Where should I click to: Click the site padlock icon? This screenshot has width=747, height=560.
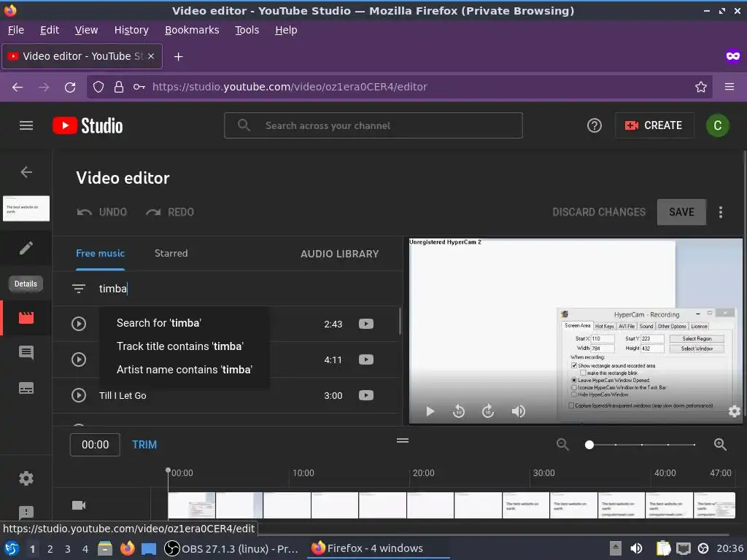[119, 87]
